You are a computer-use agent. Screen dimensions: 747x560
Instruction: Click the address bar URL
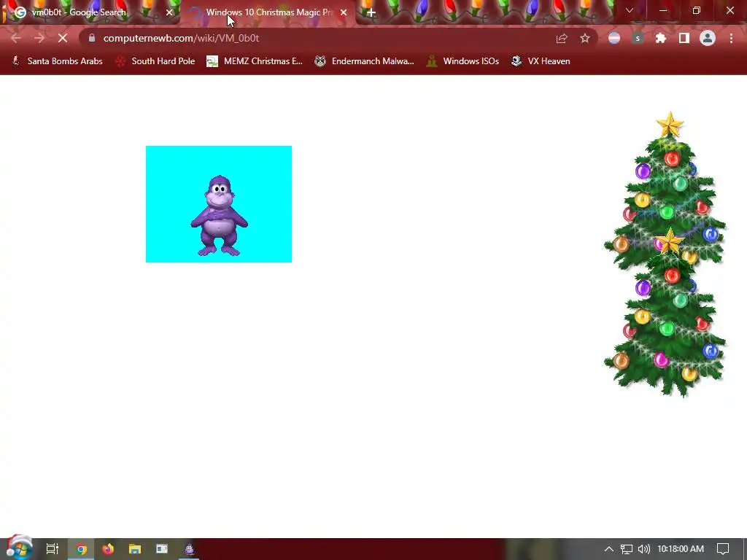[181, 38]
